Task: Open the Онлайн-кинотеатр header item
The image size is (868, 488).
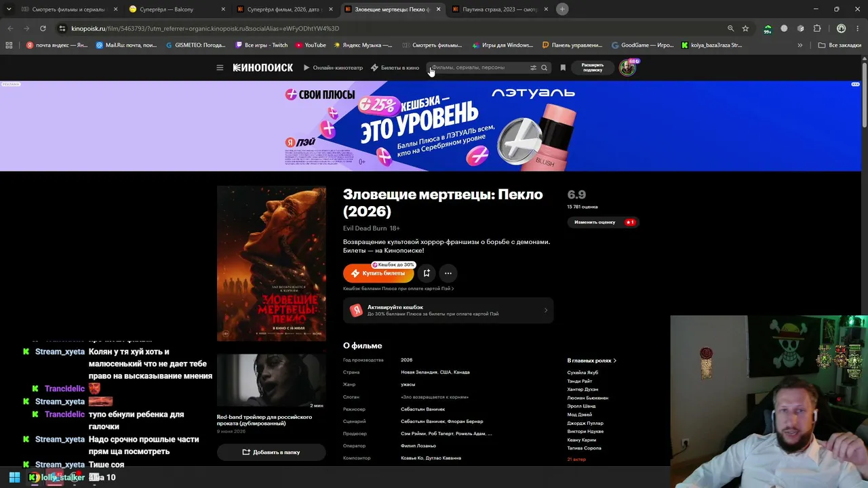Action: pyautogui.click(x=333, y=68)
